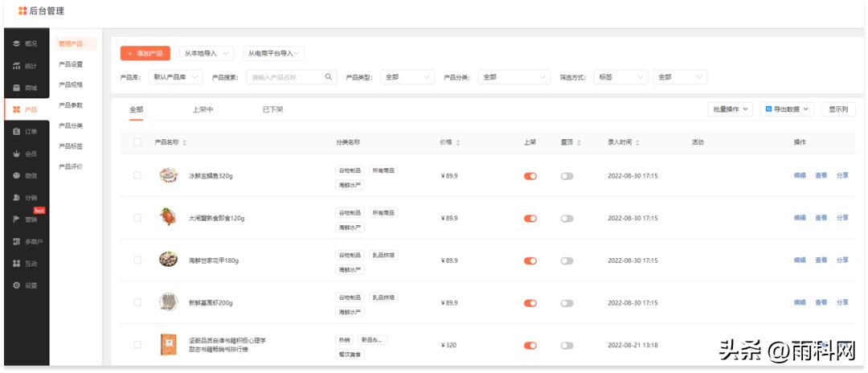Expand the 从本地导入 dropdown

(x=206, y=53)
